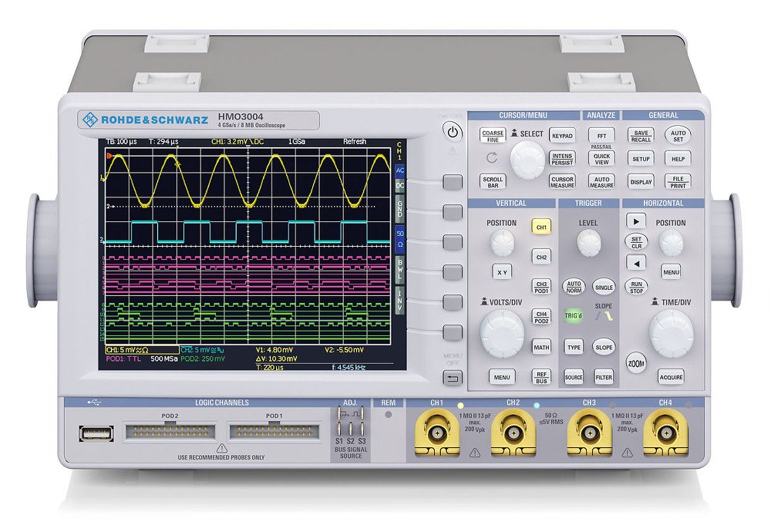Image resolution: width=771 pixels, height=532 pixels.
Task: Hit the trigger SLOPE button
Action: (x=604, y=347)
